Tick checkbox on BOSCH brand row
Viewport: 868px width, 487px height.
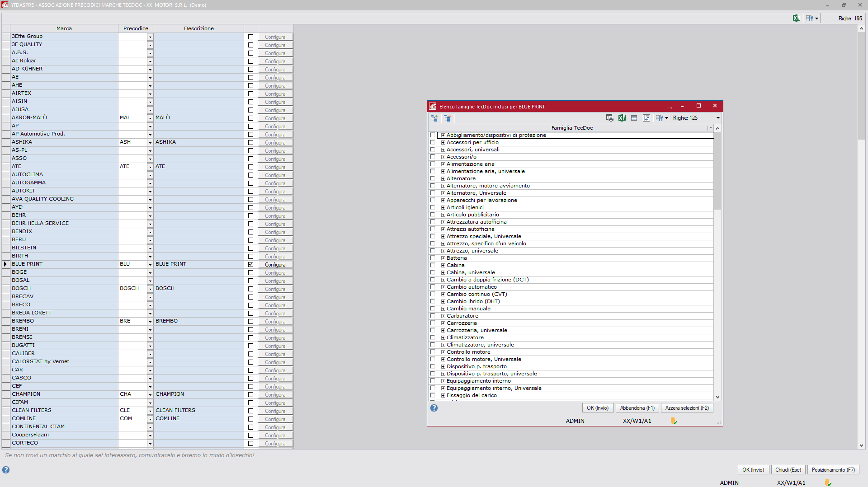pos(250,289)
